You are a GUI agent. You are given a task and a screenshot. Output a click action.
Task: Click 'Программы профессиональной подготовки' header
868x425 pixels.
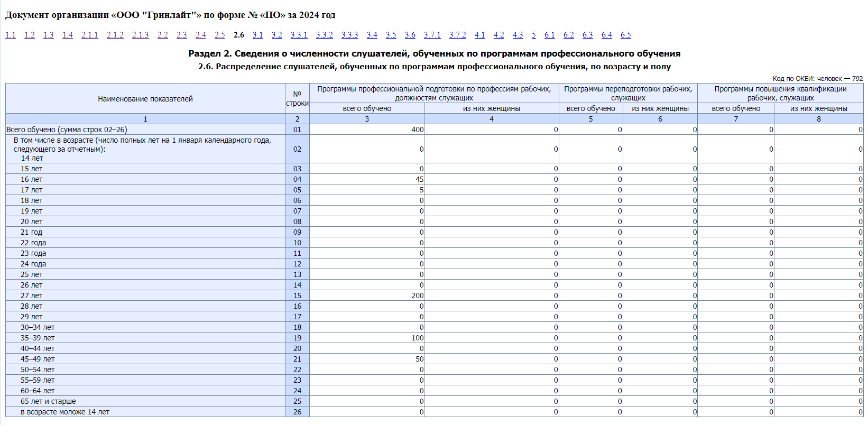[x=434, y=93]
